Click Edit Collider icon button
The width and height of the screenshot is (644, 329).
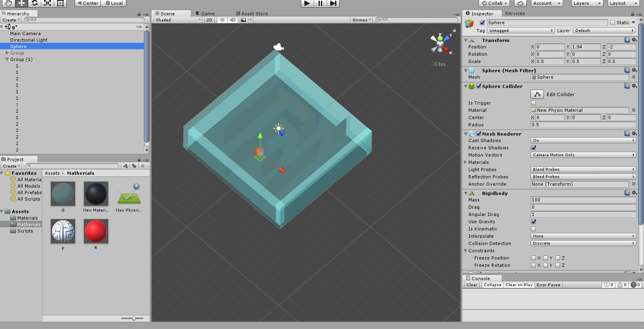click(537, 94)
